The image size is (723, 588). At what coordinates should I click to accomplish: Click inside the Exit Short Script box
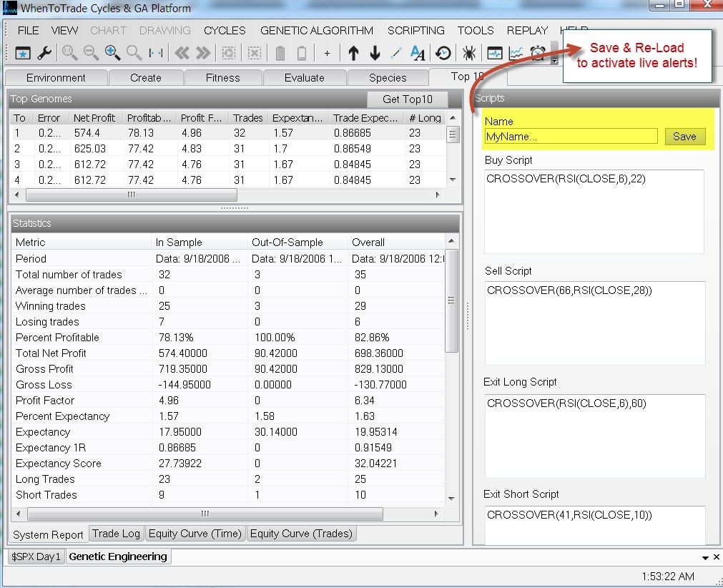click(x=595, y=525)
